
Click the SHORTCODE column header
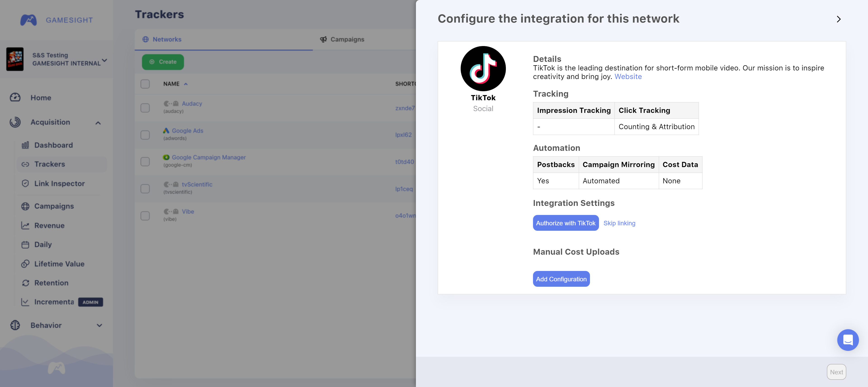pyautogui.click(x=405, y=84)
